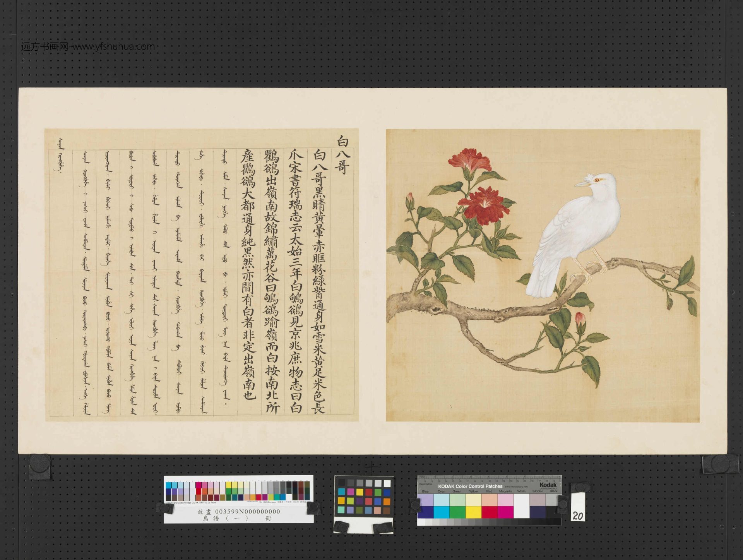Click the leftmost Manchu script column

(60, 156)
